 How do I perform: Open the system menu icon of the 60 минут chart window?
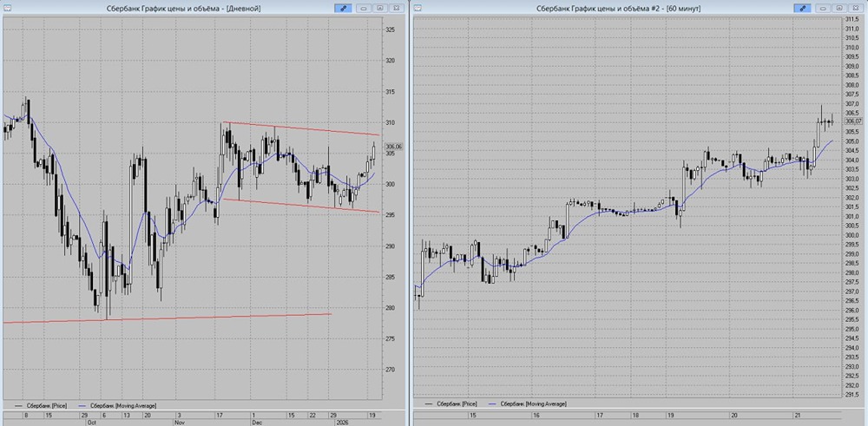[418, 9]
